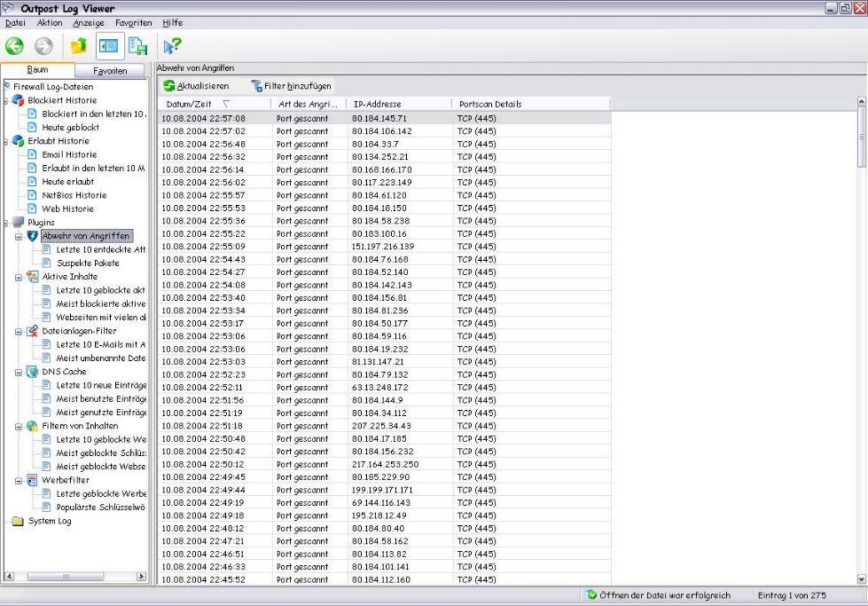
Task: Open the Datei menu
Action: [15, 23]
